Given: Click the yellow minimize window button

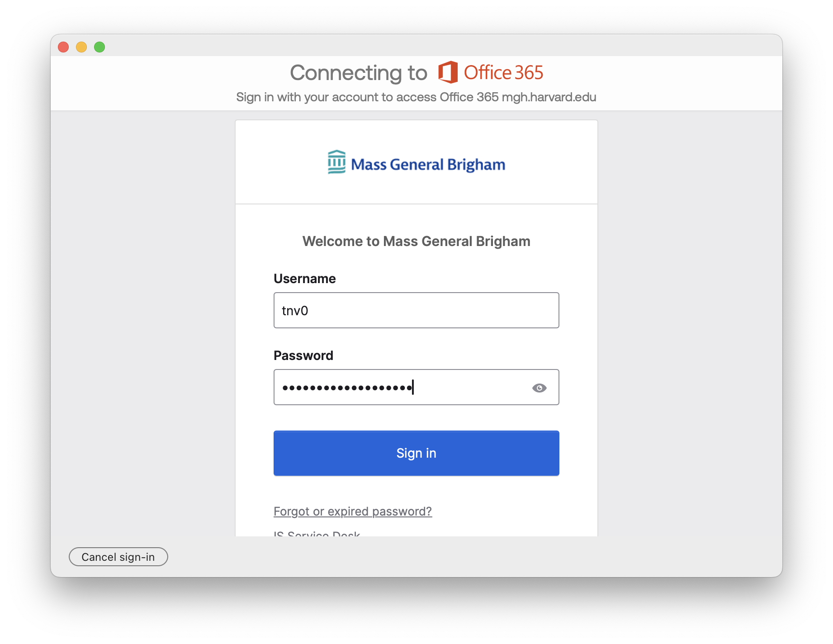Looking at the screenshot, I should (81, 47).
